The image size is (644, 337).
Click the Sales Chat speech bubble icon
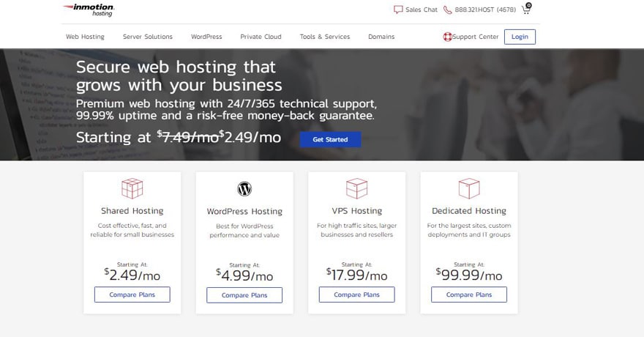(398, 10)
